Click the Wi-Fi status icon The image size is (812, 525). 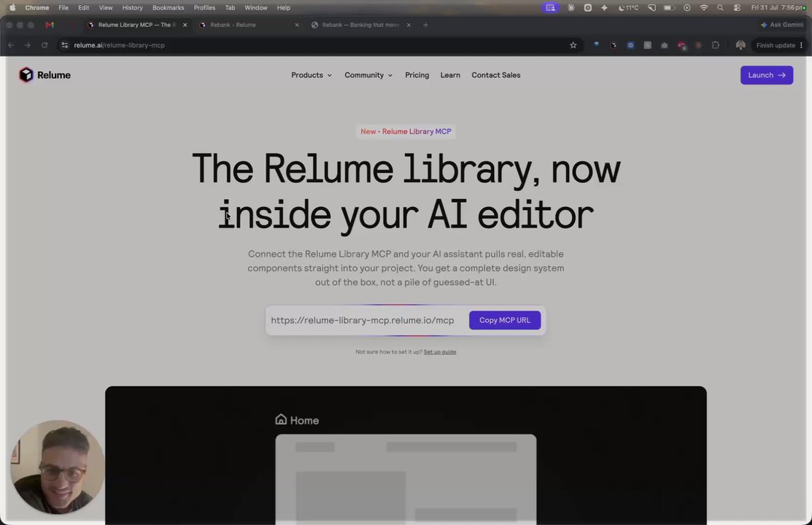pyautogui.click(x=704, y=8)
